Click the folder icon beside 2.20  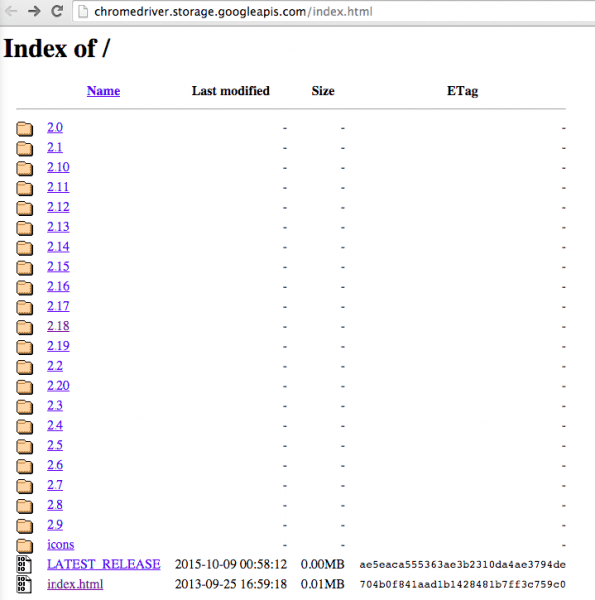tap(24, 386)
